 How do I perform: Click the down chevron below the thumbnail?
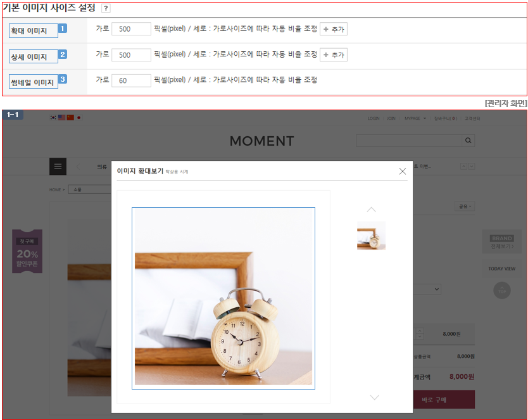point(374,397)
